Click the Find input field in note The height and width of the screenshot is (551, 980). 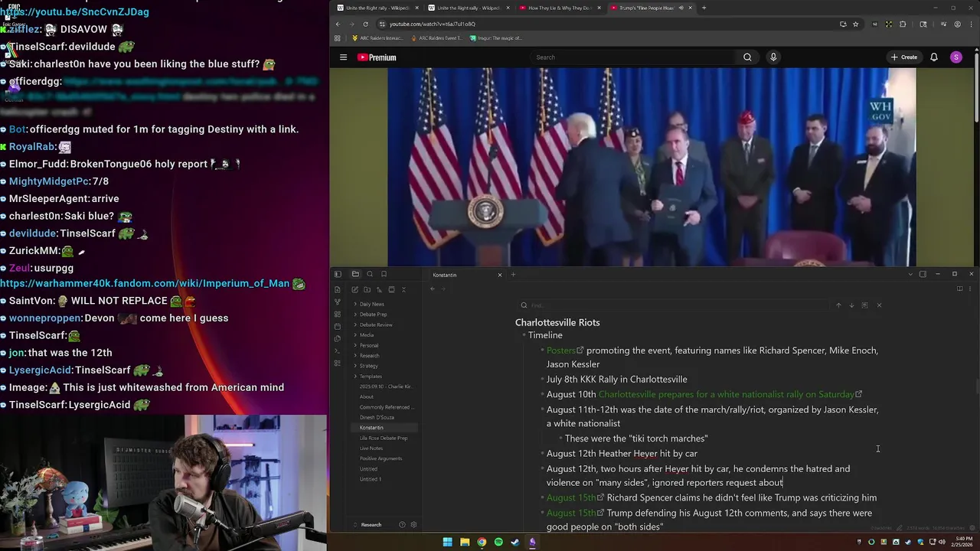point(674,305)
